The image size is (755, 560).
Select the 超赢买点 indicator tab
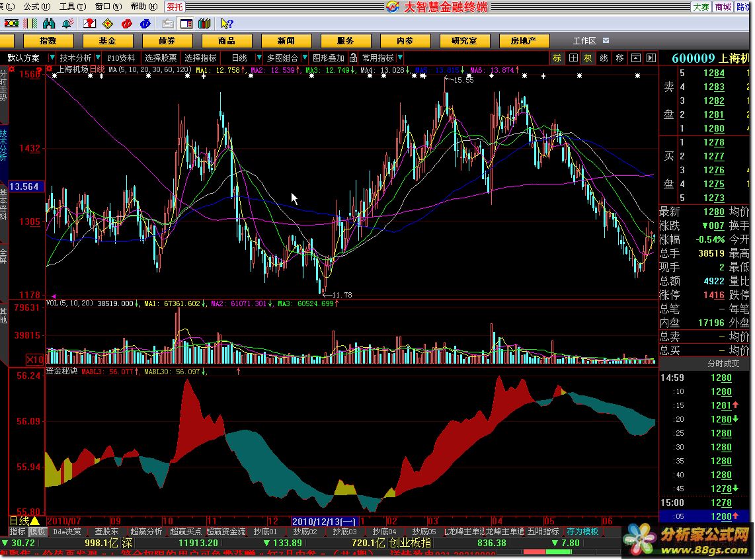click(x=186, y=531)
